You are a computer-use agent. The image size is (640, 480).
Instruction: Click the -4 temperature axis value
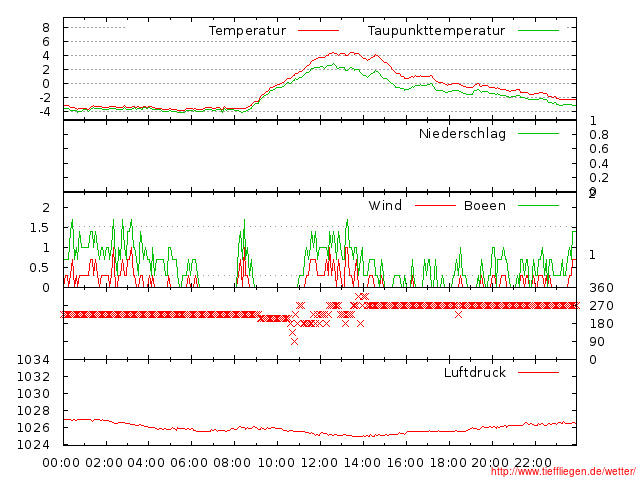[x=45, y=111]
